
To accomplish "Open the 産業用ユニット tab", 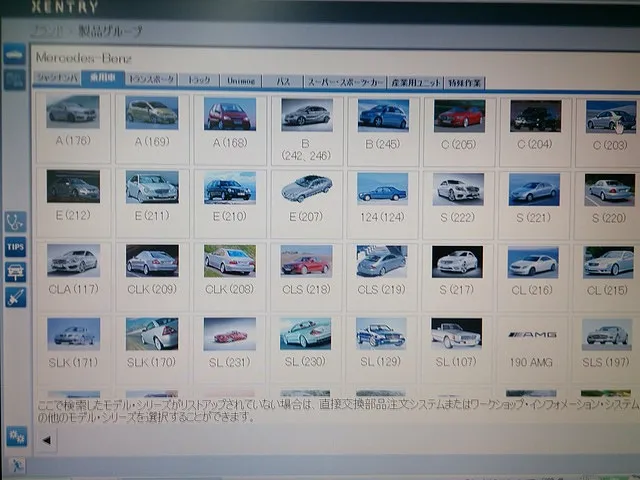I will tap(415, 82).
